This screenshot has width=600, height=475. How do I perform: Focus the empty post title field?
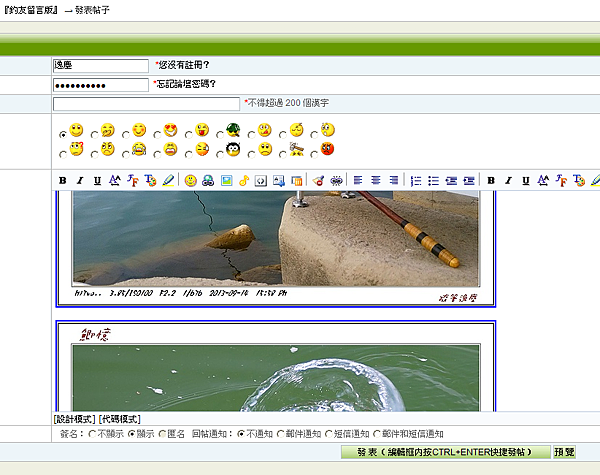[146, 104]
